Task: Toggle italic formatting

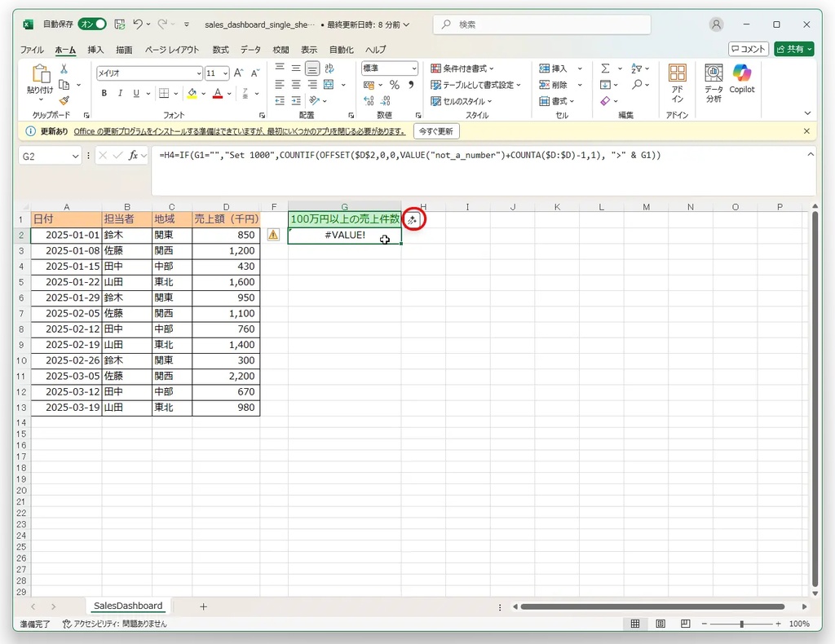Action: 121,94
